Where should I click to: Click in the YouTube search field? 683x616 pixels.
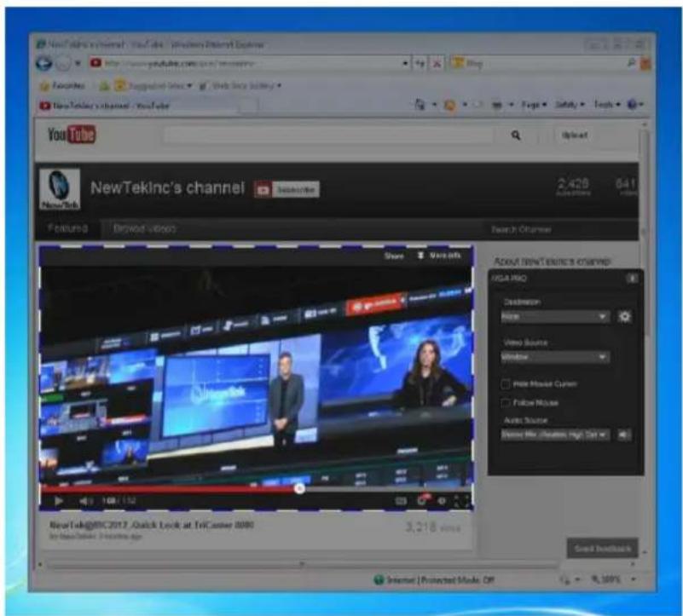pyautogui.click(x=329, y=135)
